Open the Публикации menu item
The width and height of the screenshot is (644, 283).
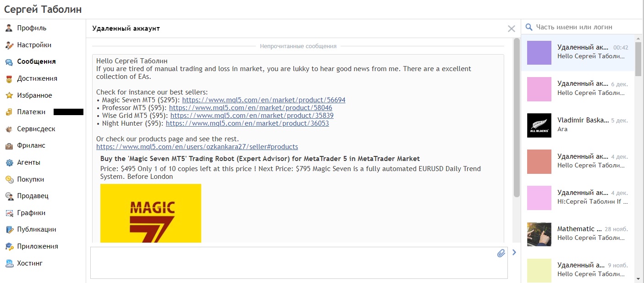(37, 229)
